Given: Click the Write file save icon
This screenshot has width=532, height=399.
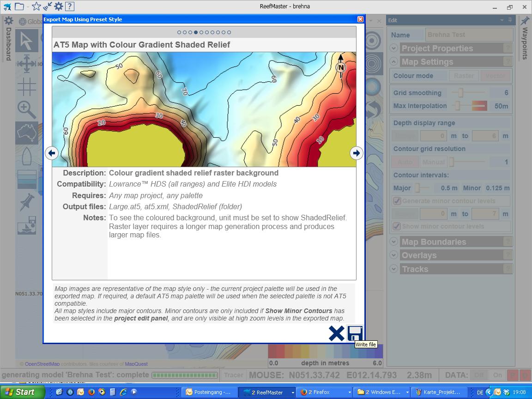Looking at the screenshot, I should point(355,333).
